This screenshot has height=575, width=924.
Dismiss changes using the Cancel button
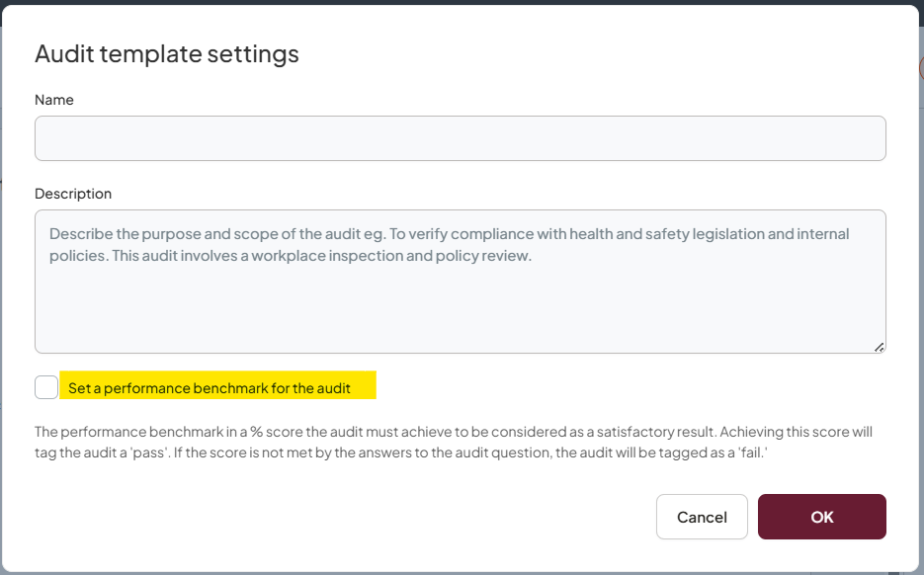click(x=702, y=516)
